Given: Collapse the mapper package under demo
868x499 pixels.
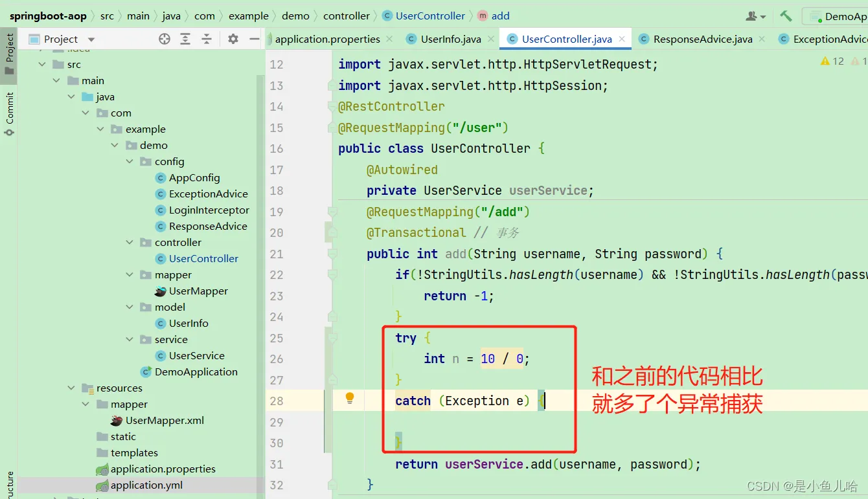Looking at the screenshot, I should click(x=130, y=275).
